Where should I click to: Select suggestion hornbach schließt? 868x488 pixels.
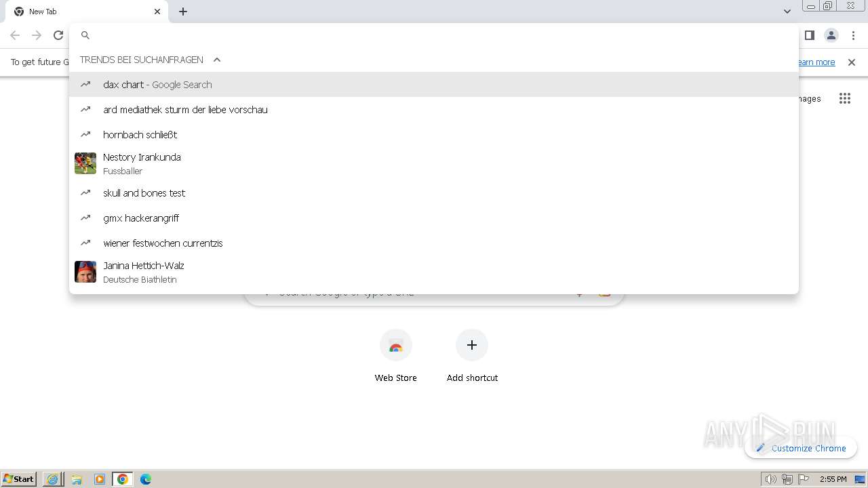pyautogui.click(x=434, y=135)
